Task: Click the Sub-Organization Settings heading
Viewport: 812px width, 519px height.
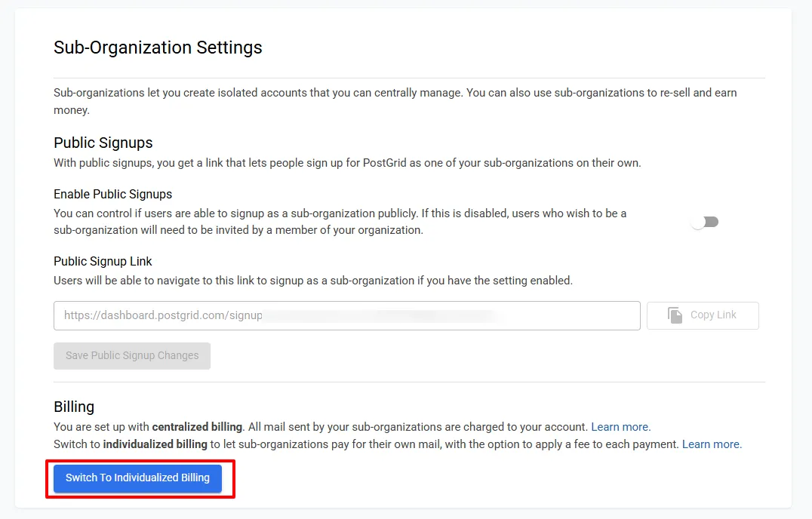Action: tap(158, 48)
